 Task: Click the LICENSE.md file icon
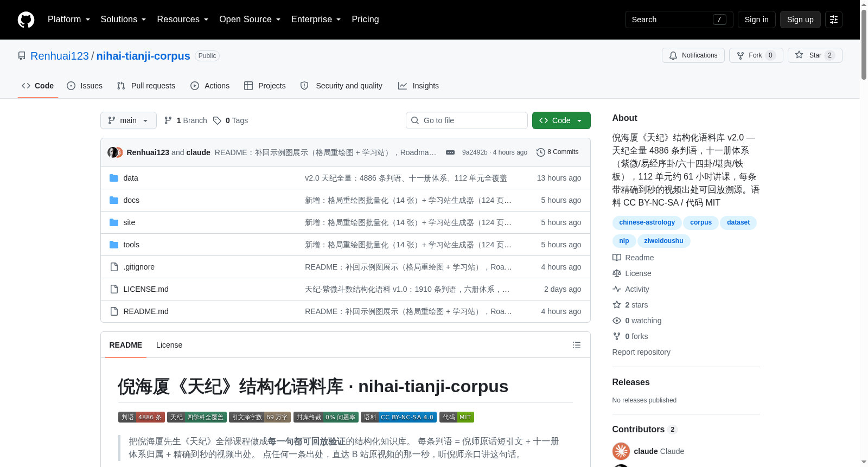click(114, 289)
